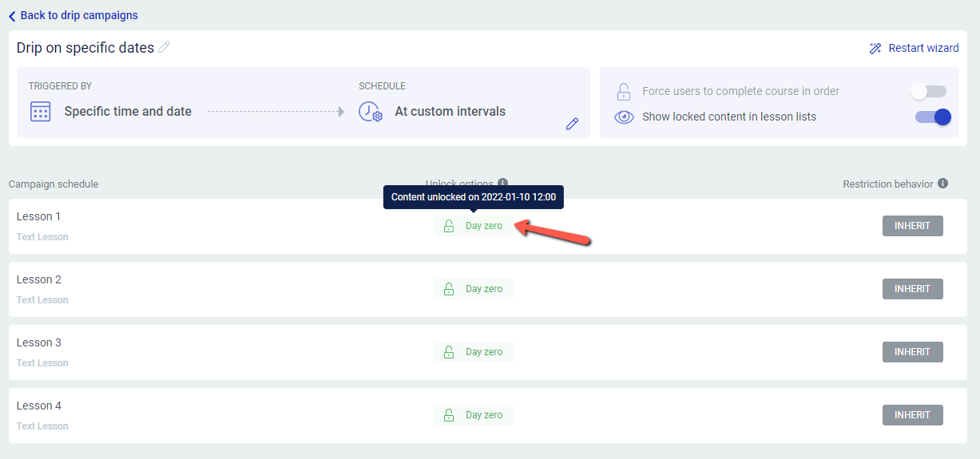980x459 pixels.
Task: Click the calendar icon for Specific time and date
Action: (x=40, y=112)
